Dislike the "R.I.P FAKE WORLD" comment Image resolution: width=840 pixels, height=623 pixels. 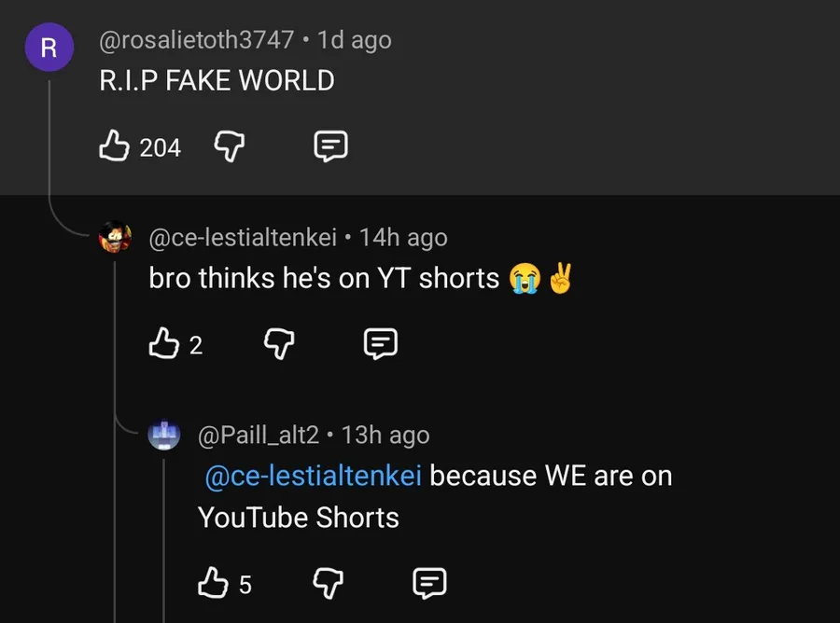pyautogui.click(x=229, y=145)
